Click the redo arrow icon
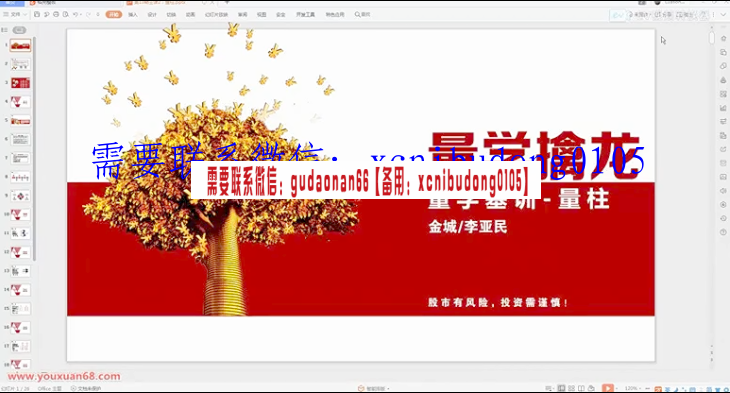 (x=88, y=14)
